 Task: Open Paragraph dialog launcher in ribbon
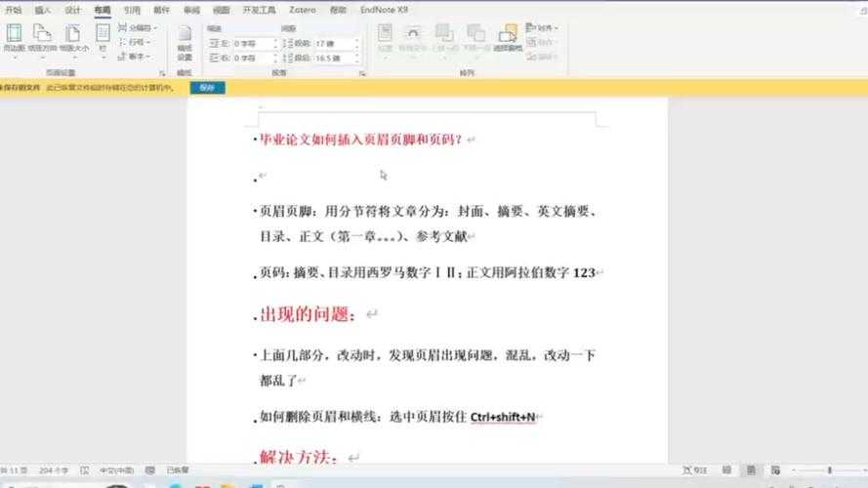click(x=362, y=73)
